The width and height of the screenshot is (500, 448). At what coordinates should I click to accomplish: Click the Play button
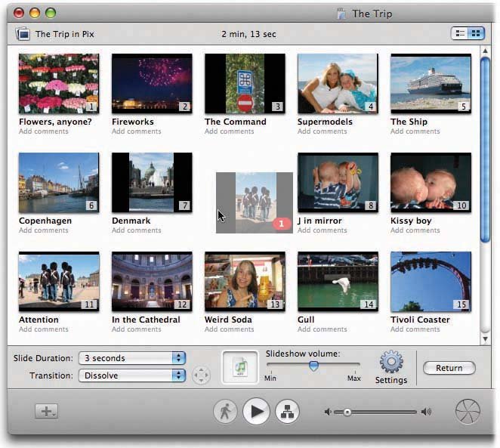click(x=257, y=412)
